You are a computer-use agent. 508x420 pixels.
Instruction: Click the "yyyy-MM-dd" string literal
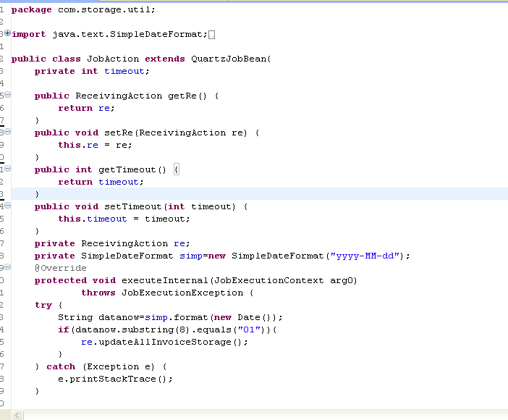pyautogui.click(x=365, y=256)
